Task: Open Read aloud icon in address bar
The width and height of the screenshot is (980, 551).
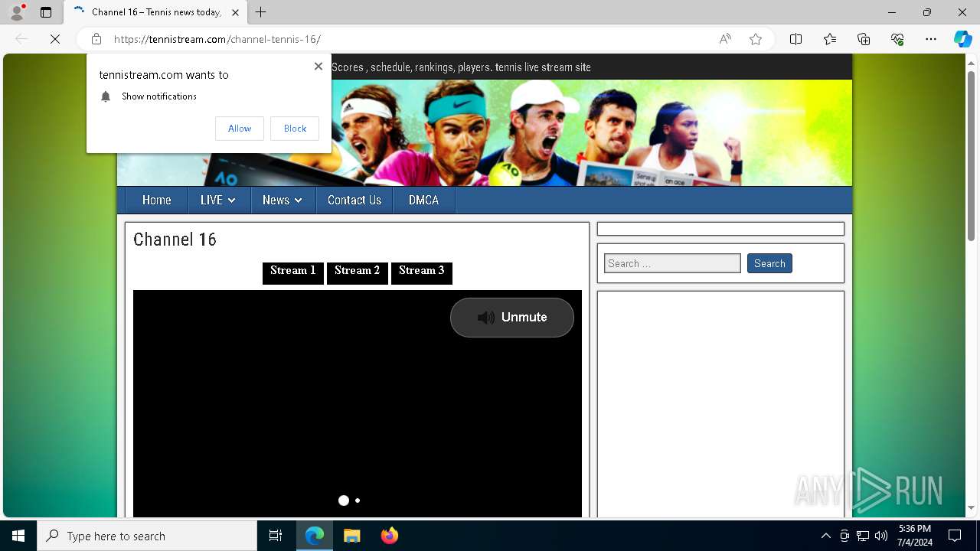Action: 725,39
